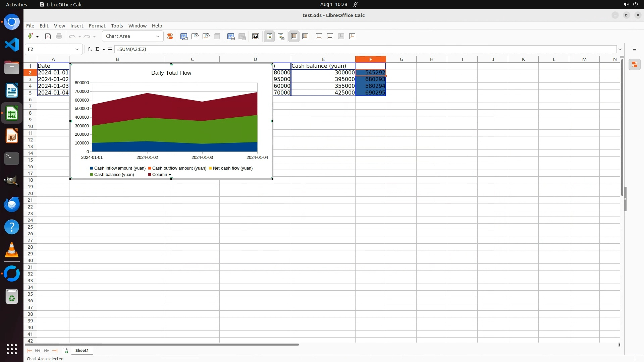Open sidebar Properties deck icon
Screen dimensions: 644x362
635,64
